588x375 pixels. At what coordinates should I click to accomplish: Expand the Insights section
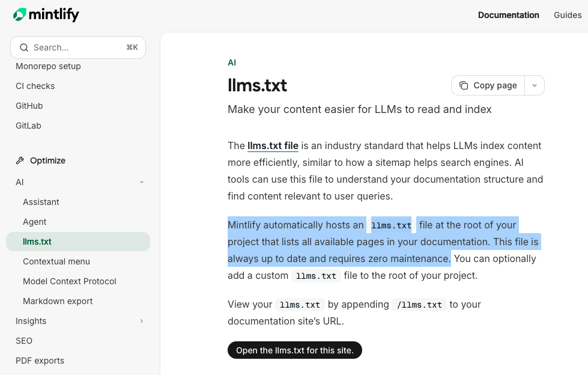pos(142,321)
